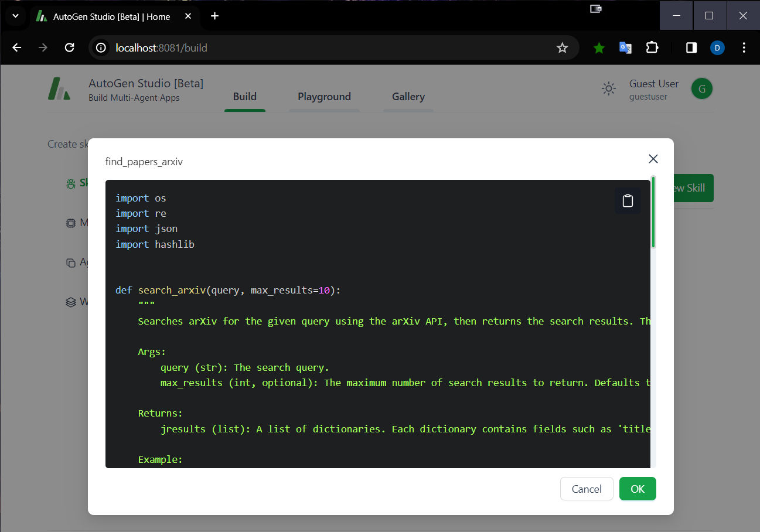Open the browser three-dot menu
The width and height of the screenshot is (760, 532).
click(744, 47)
